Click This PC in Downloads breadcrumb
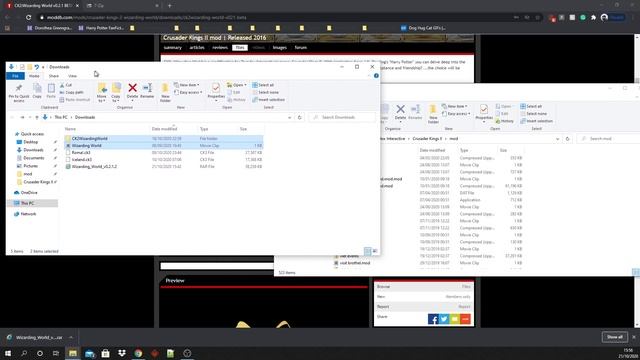Viewport: 640px width, 360px height. (x=61, y=118)
